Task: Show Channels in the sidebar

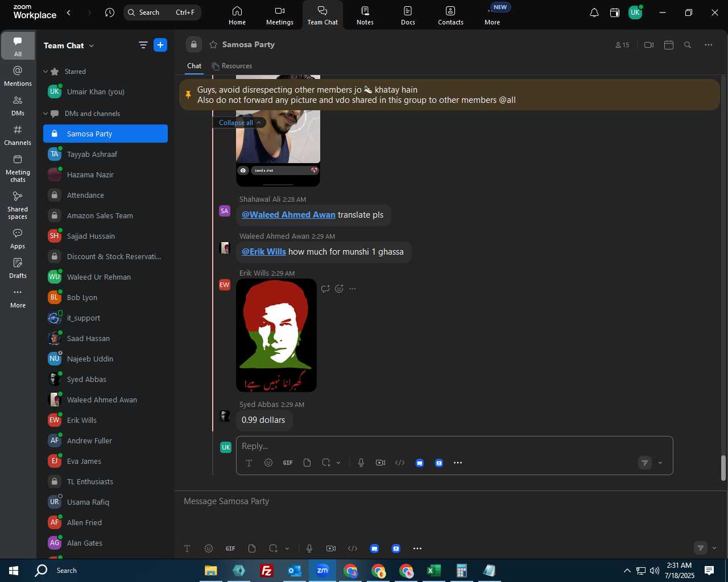Action: [18, 135]
